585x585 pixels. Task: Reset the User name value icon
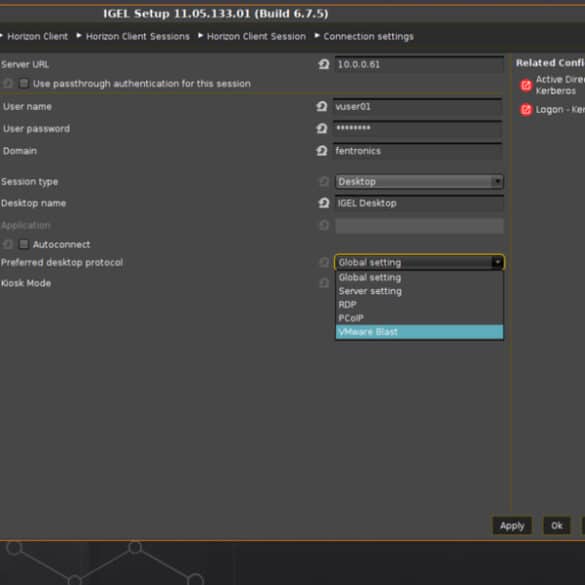(322, 106)
